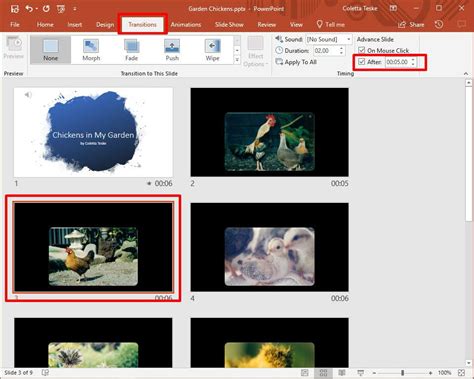474x379 pixels.
Task: Click the audio speaker icon on slide 1
Action: coord(28,95)
